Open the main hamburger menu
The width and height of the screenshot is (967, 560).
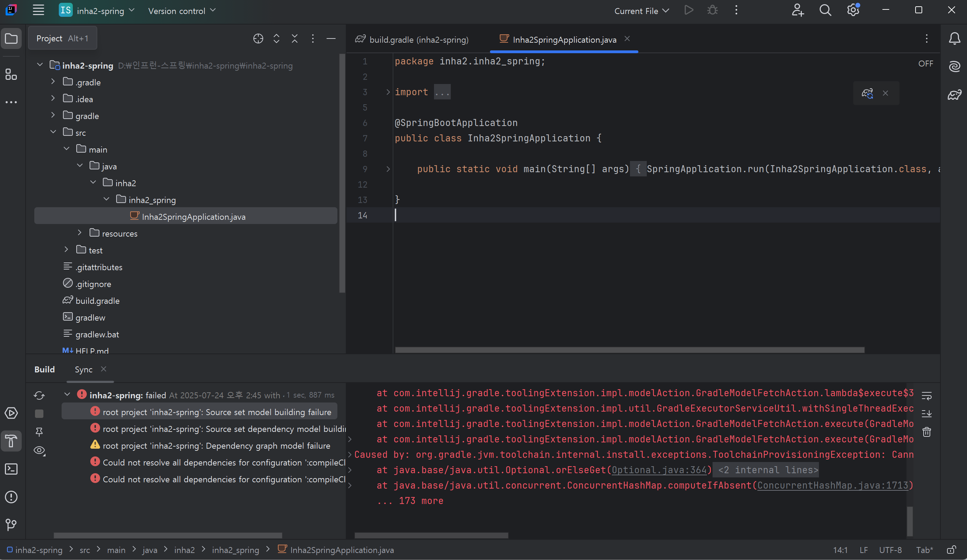38,10
